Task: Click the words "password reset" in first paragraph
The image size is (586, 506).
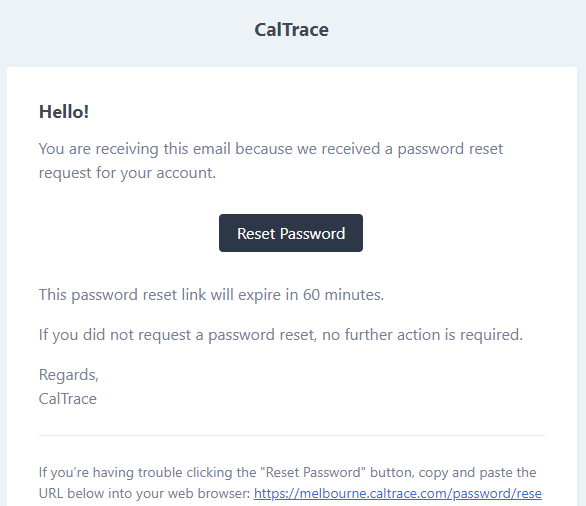Action: 450,149
